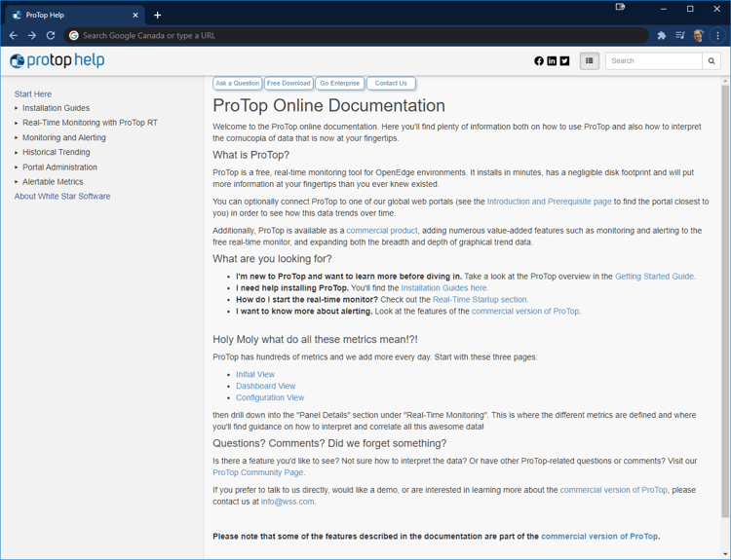Click the protop help logo
Screen dimensions: 731x560
(58, 60)
